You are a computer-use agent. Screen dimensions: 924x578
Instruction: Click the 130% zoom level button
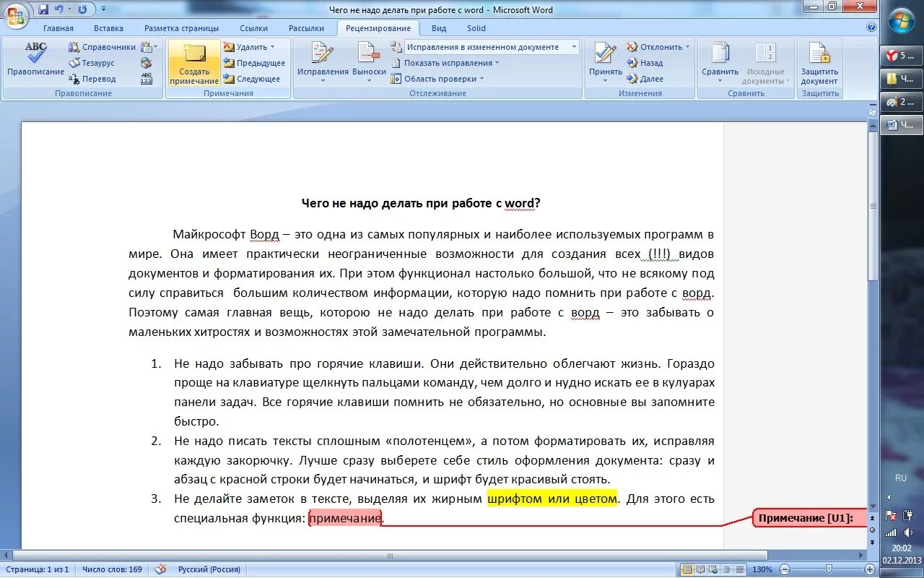tap(762, 569)
